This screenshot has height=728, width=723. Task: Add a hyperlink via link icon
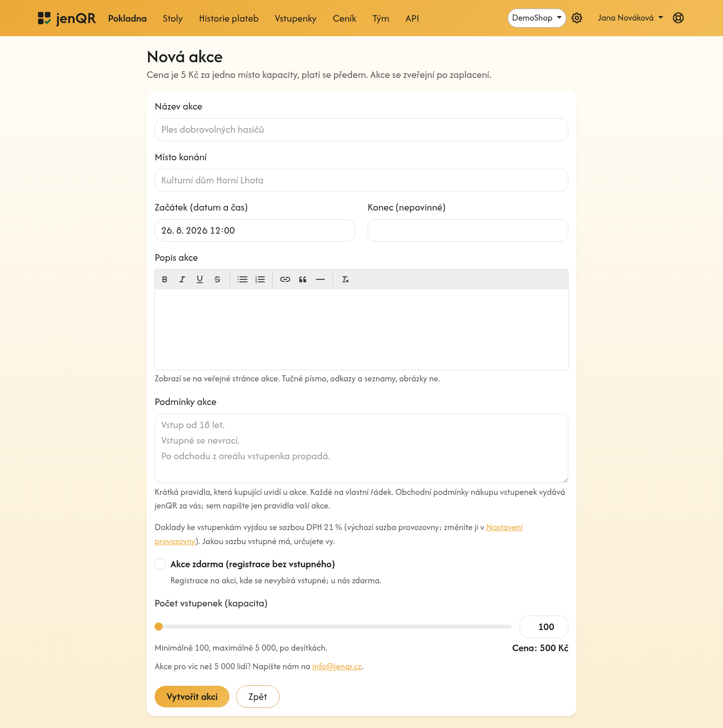coord(285,279)
